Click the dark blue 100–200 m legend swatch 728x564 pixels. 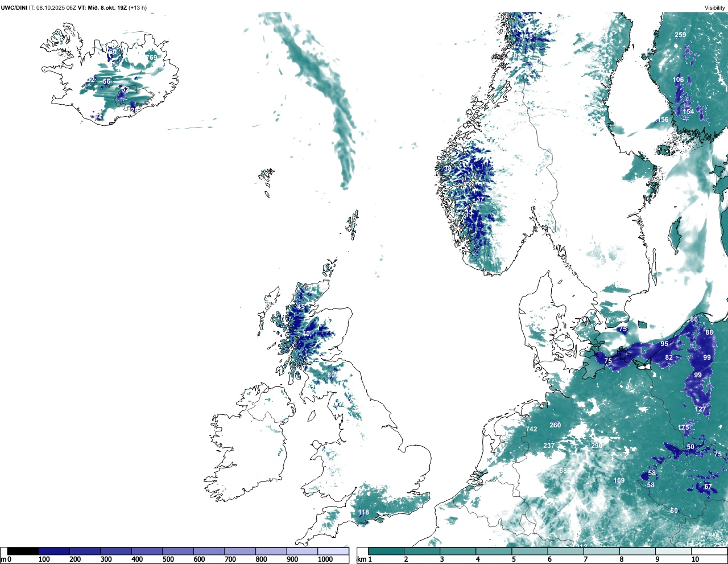54,551
